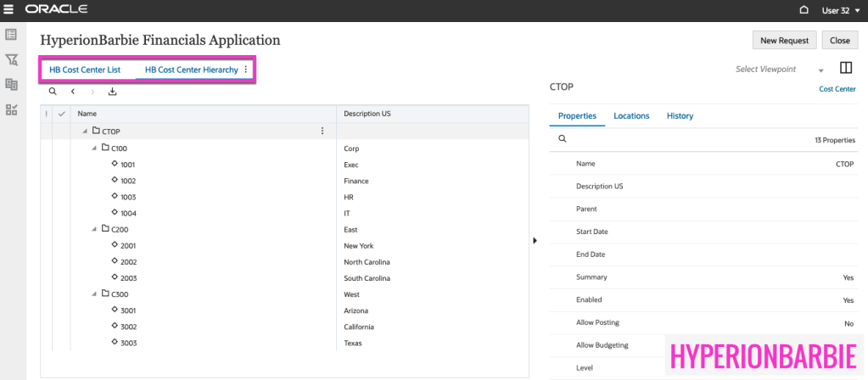868x380 pixels.
Task: Click the back arrow in viewpoint toolbar
Action: [73, 92]
